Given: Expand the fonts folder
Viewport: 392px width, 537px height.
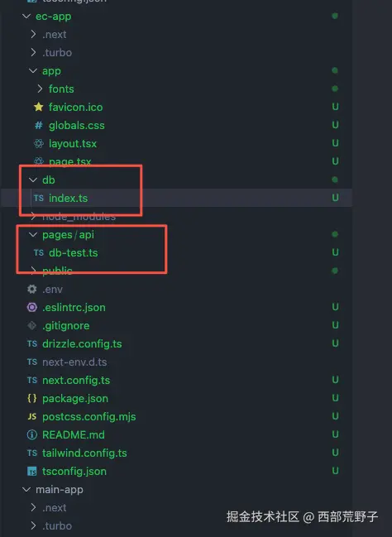Looking at the screenshot, I should click(x=40, y=89).
